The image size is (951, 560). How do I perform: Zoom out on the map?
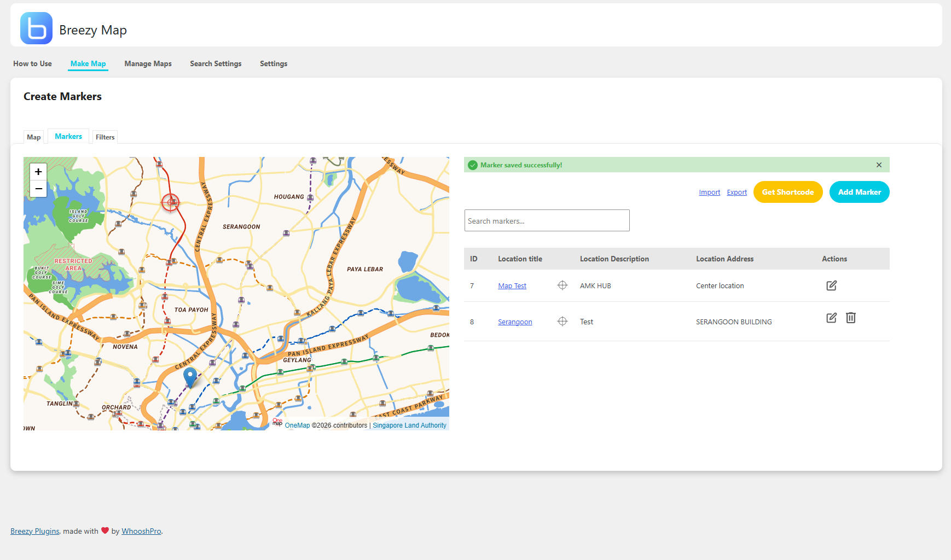[x=38, y=189]
